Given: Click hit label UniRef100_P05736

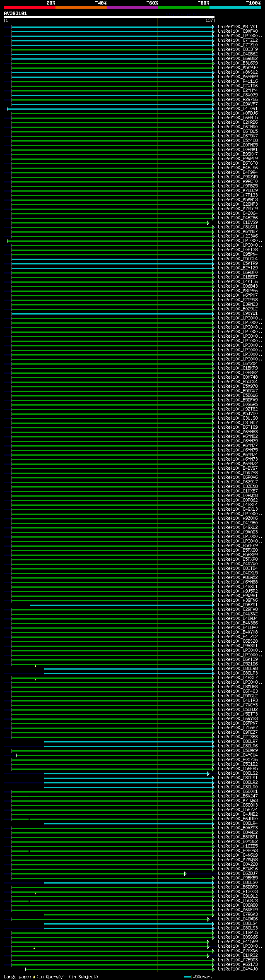Looking at the screenshot, I should point(238,760).
